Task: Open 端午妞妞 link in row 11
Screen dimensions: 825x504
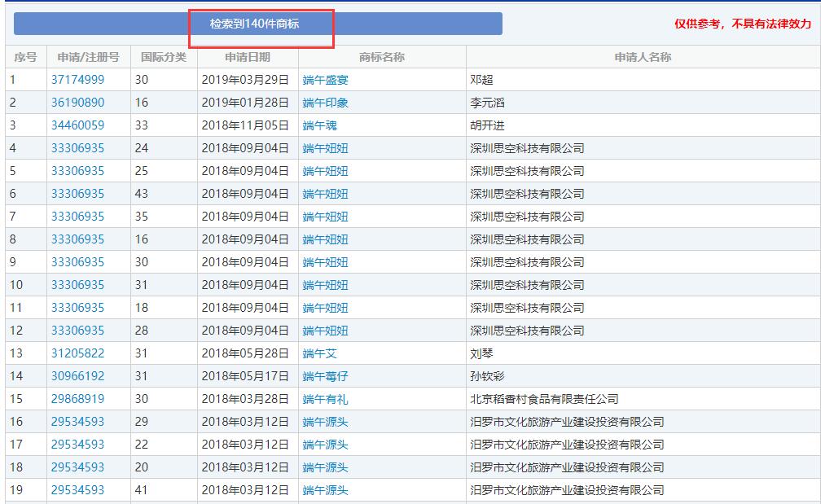Action: (x=325, y=308)
